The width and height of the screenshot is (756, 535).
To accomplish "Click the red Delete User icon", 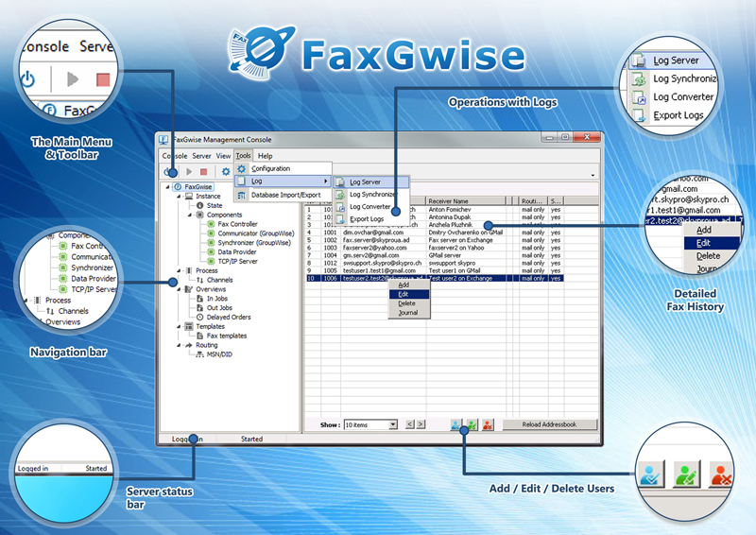I will [x=488, y=425].
